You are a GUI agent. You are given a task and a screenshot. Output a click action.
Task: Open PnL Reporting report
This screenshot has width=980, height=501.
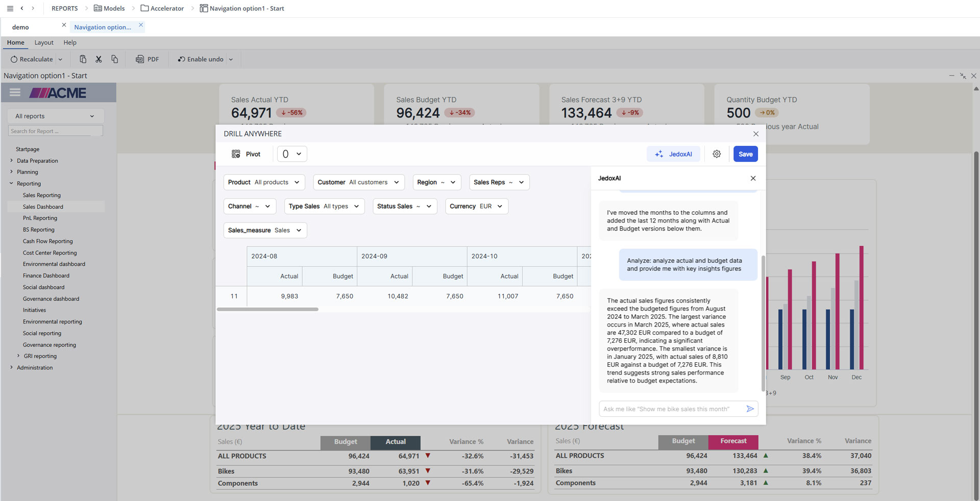click(x=40, y=218)
